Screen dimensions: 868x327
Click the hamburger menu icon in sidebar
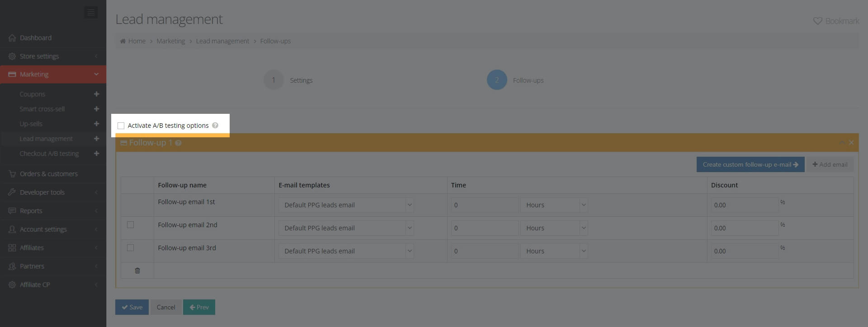[x=90, y=13]
